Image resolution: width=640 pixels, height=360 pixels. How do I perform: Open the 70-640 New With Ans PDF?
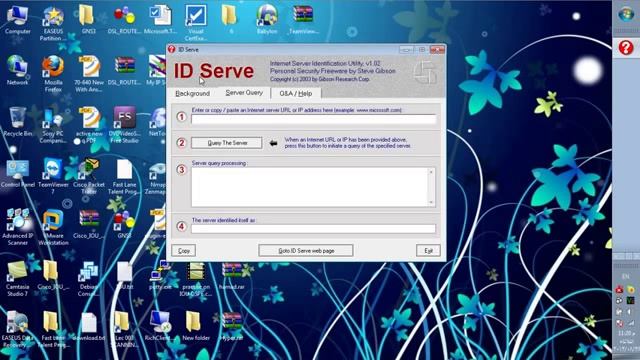point(89,73)
